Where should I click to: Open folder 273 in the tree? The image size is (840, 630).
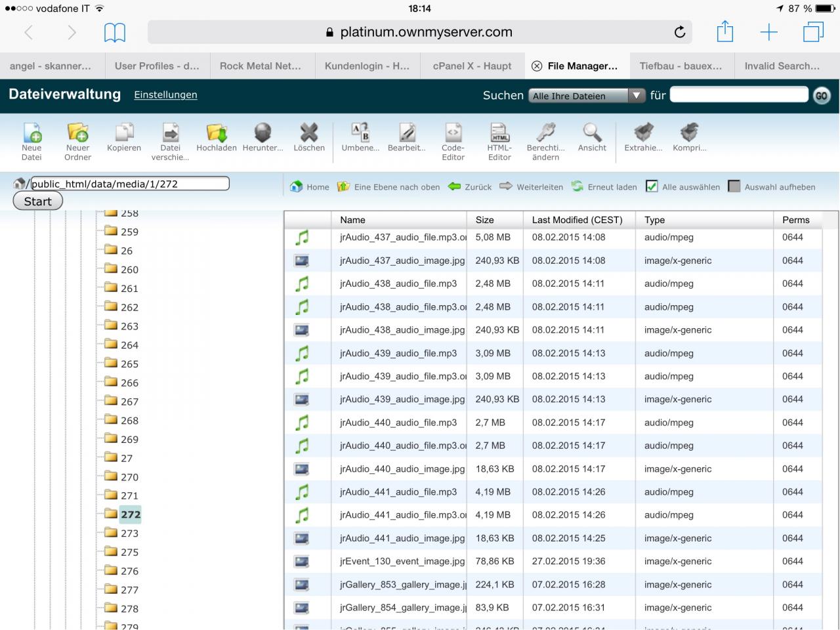click(x=121, y=534)
